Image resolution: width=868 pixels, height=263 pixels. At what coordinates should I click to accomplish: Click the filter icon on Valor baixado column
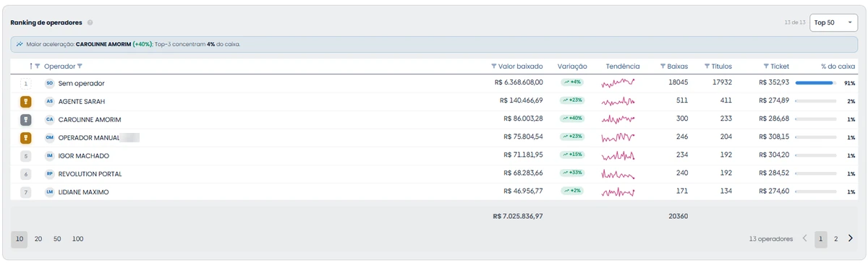click(494, 66)
